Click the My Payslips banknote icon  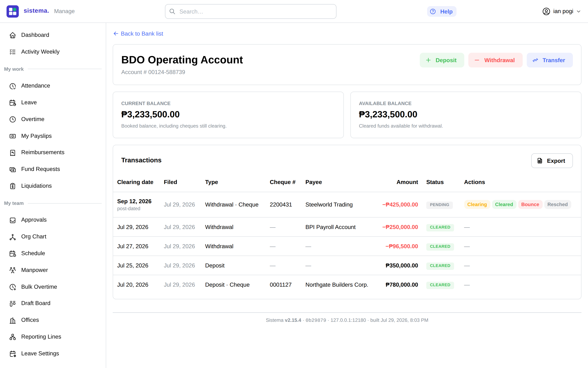pyautogui.click(x=13, y=136)
